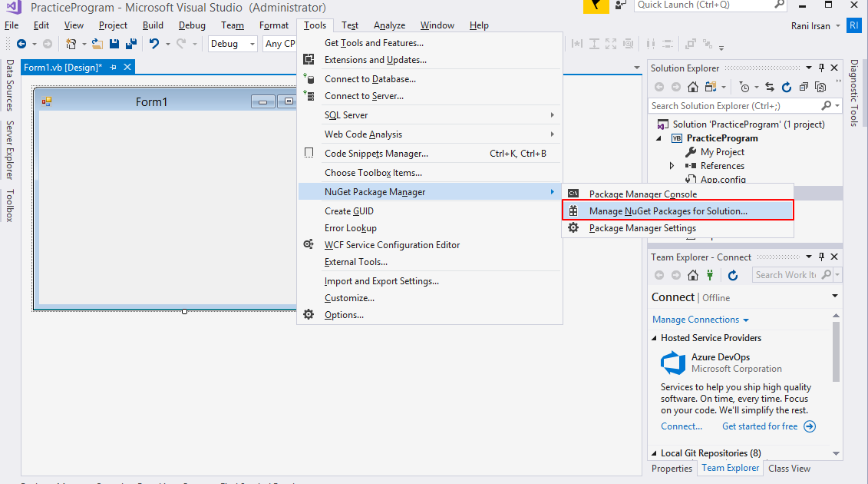Save all files using the Save All icon
Image resolution: width=868 pixels, height=484 pixels.
pos(130,44)
